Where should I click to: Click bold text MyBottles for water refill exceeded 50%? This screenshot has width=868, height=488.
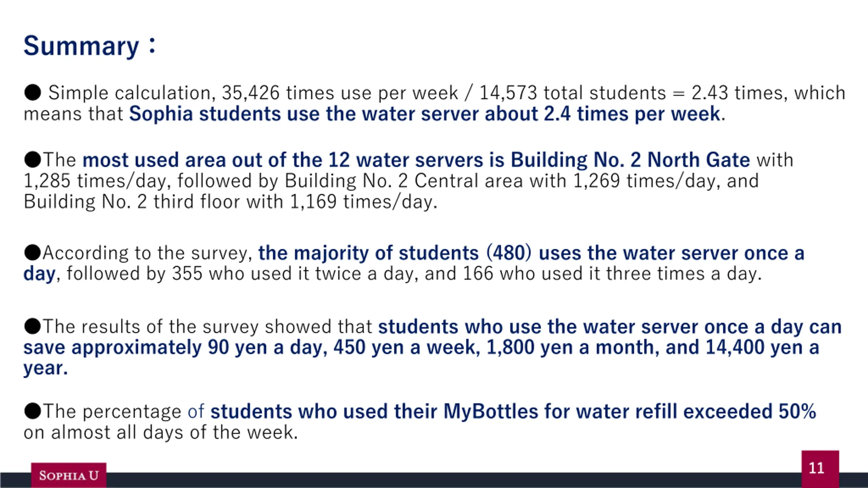click(630, 411)
